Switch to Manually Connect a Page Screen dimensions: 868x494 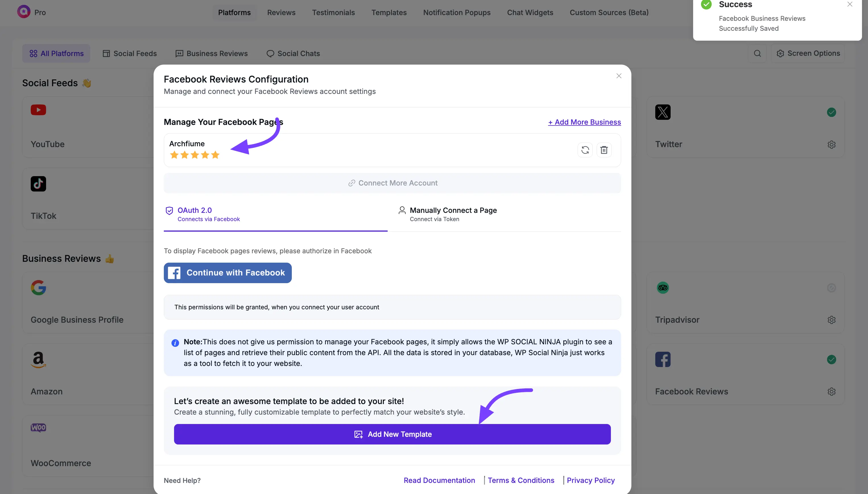tap(453, 210)
